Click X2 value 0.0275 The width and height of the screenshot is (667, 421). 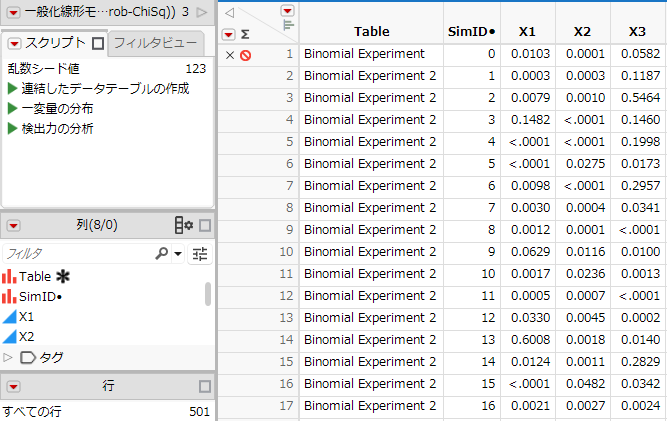585,164
